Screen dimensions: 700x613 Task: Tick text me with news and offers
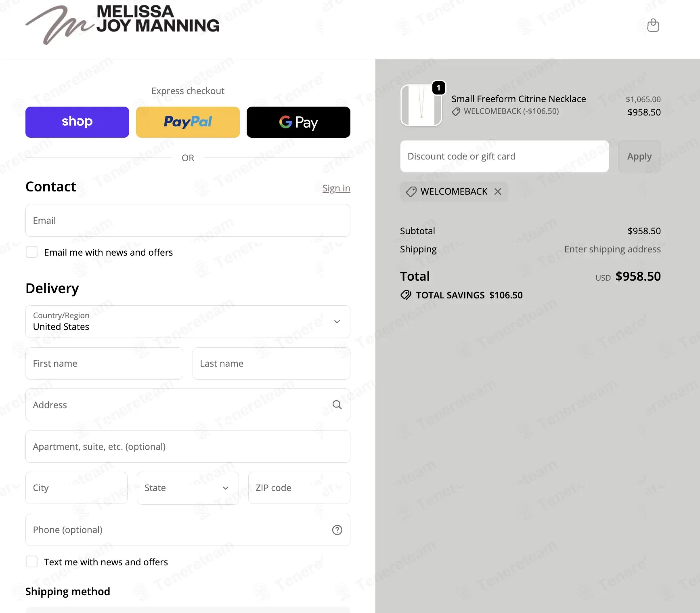31,562
